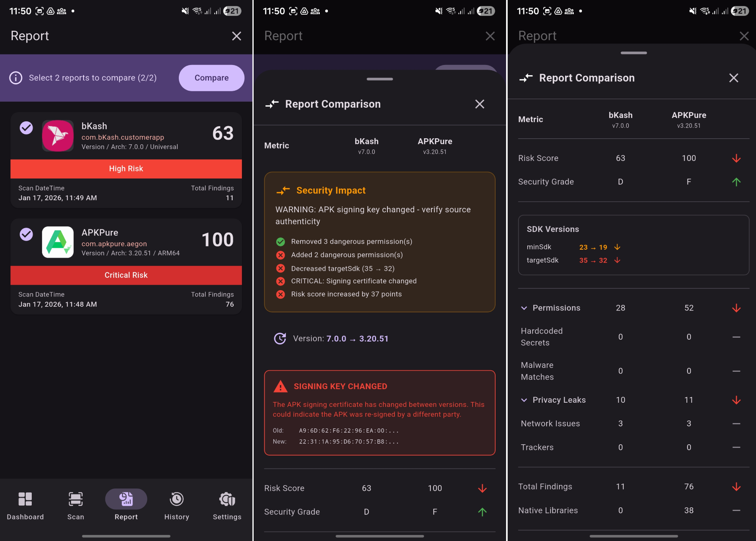Viewport: 756px width, 541px height.
Task: Click com.apkpure.aegon package name
Action: click(x=114, y=244)
